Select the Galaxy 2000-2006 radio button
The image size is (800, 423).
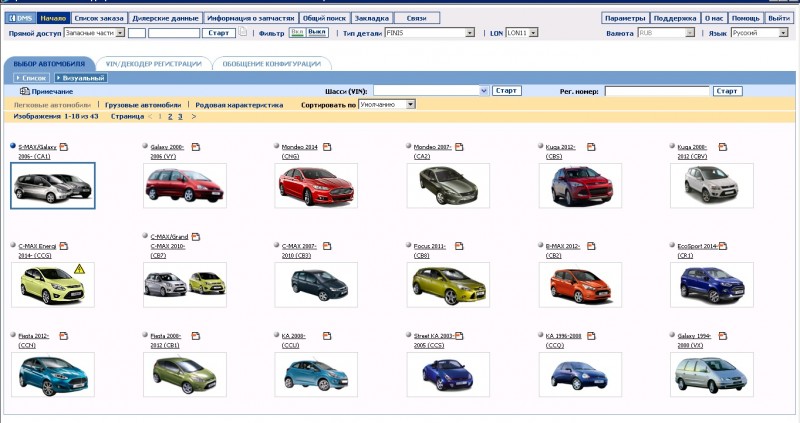click(146, 146)
